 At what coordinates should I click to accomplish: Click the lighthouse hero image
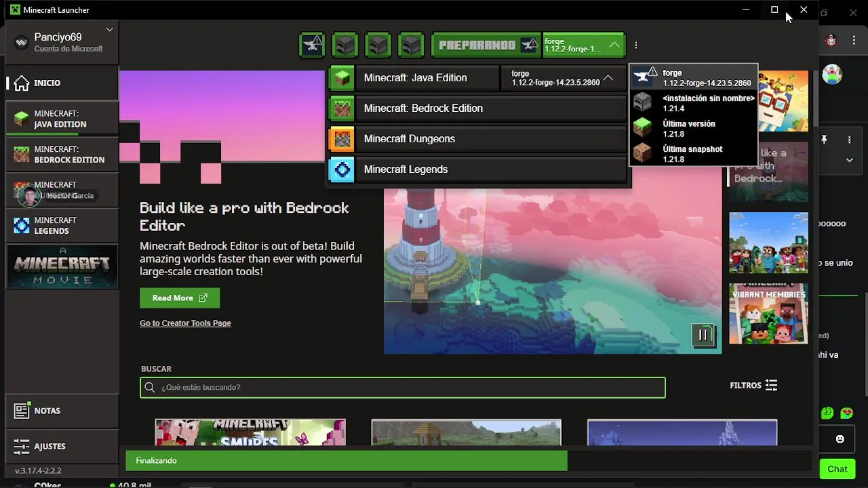pyautogui.click(x=553, y=271)
